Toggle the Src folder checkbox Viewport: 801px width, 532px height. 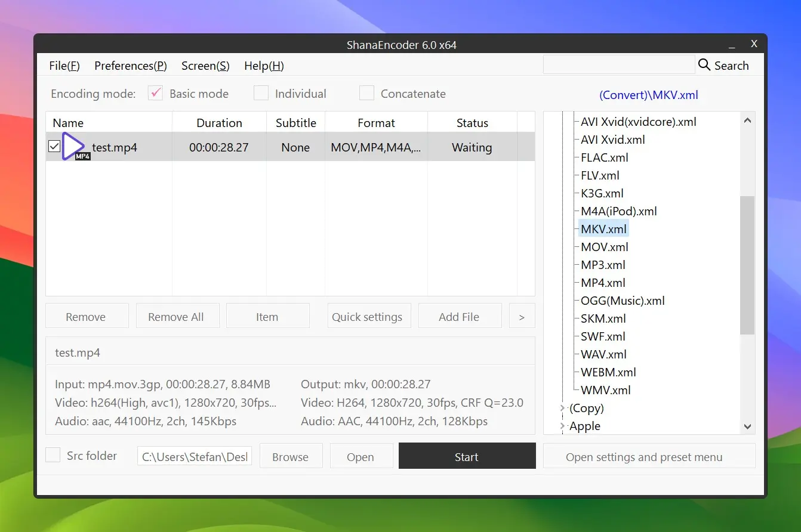point(54,455)
